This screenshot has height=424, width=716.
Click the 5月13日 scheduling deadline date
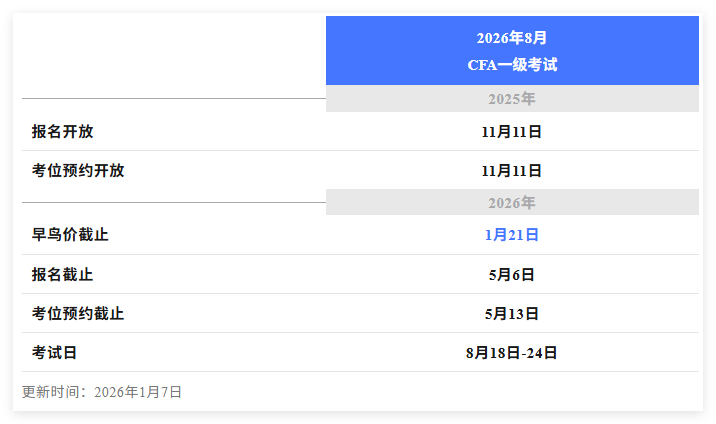point(512,313)
